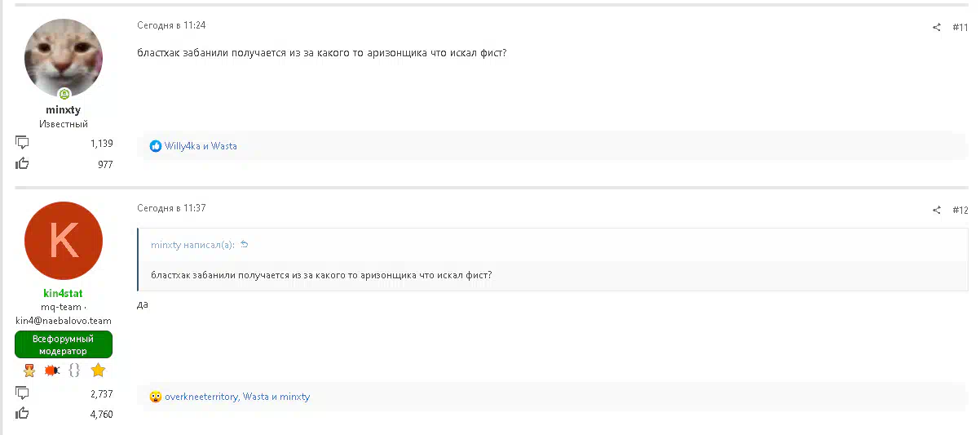This screenshot has height=435, width=980.
Task: Click the curly braces badge icon
Action: coord(74,371)
